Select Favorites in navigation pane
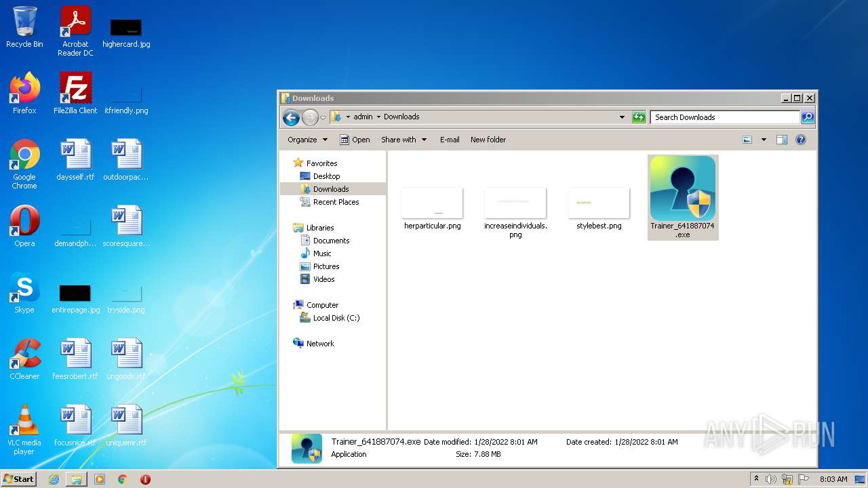868x488 pixels. tap(321, 163)
